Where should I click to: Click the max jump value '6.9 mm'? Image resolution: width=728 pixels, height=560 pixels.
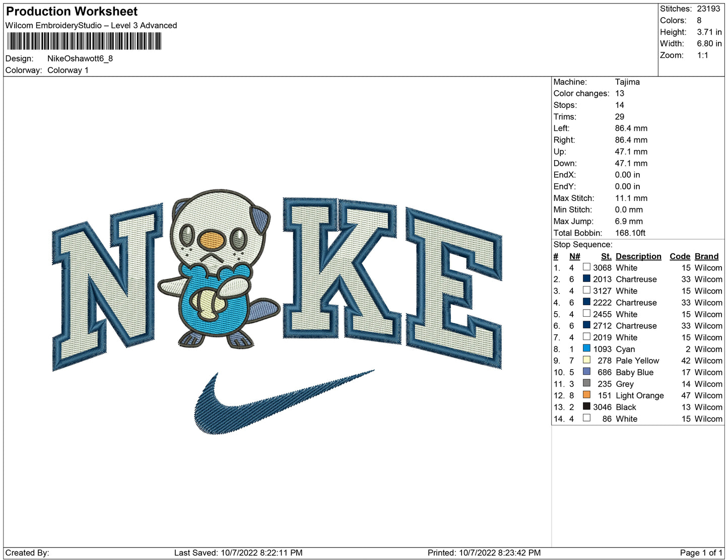coord(629,221)
